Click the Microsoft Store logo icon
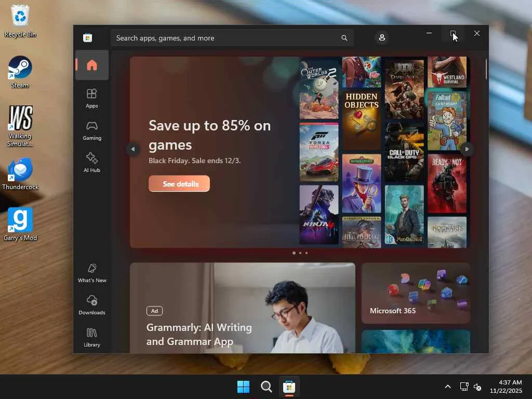 pos(87,38)
